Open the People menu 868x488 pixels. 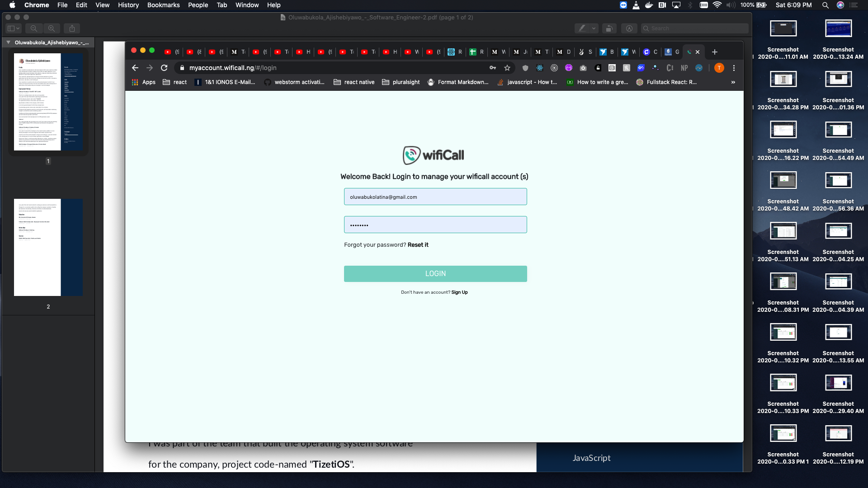198,5
